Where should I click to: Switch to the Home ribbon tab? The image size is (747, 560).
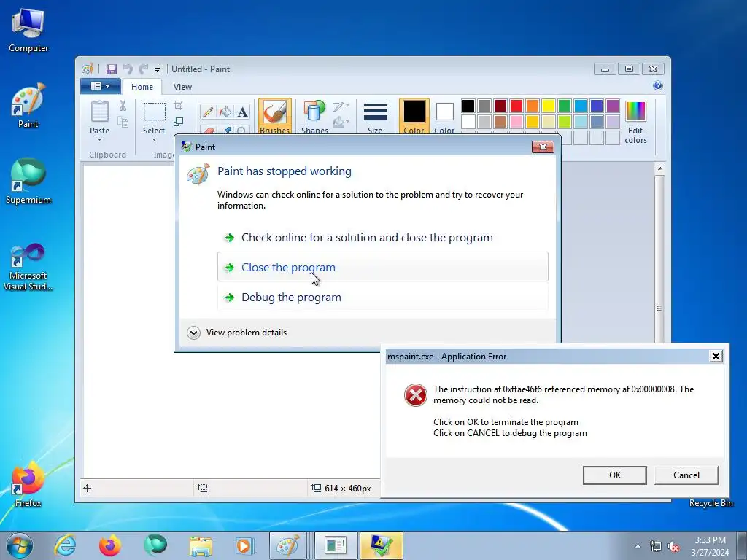142,87
